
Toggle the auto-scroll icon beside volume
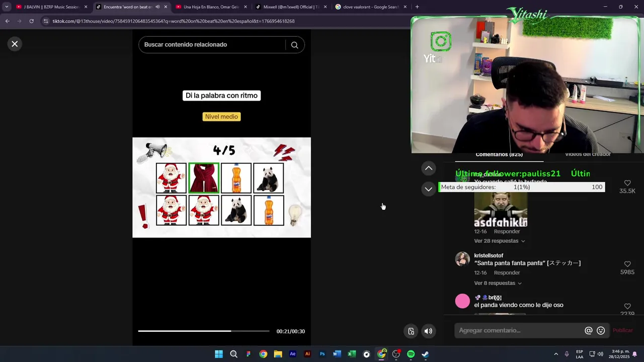pos(411,331)
